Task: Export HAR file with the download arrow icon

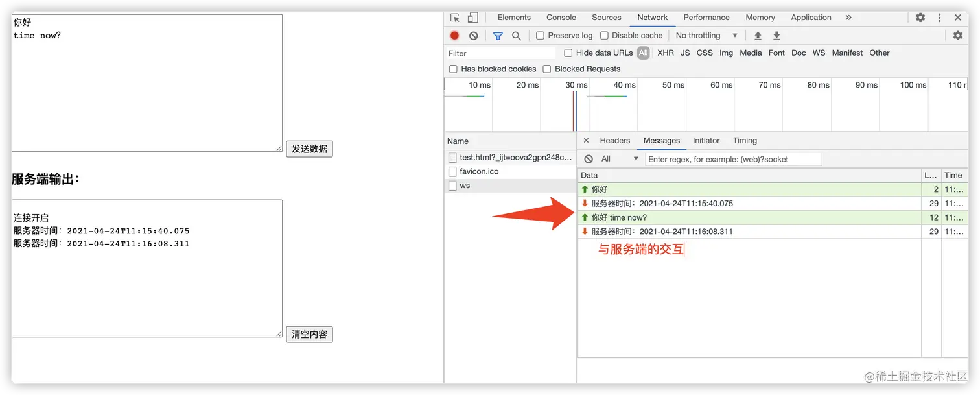Action: pyautogui.click(x=776, y=36)
